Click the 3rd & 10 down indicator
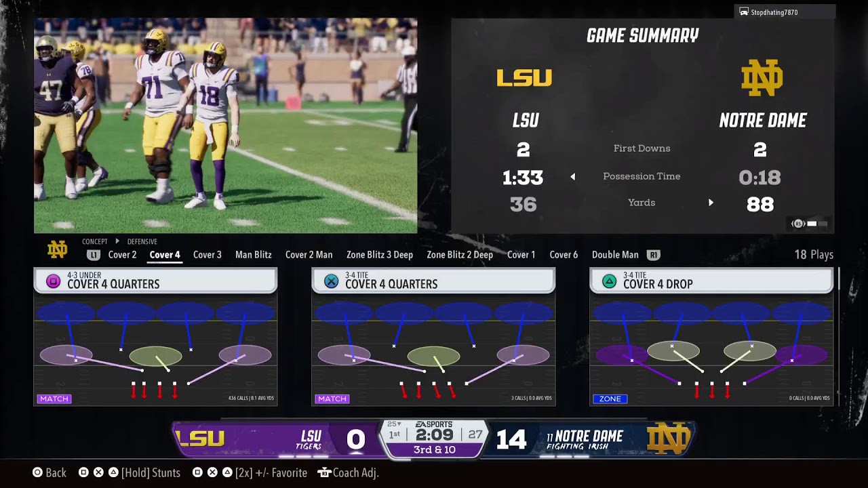 [435, 450]
